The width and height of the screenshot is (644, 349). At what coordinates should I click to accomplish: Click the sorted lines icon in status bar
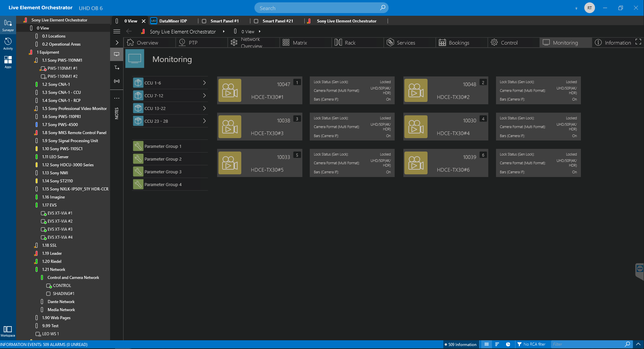coord(497,344)
